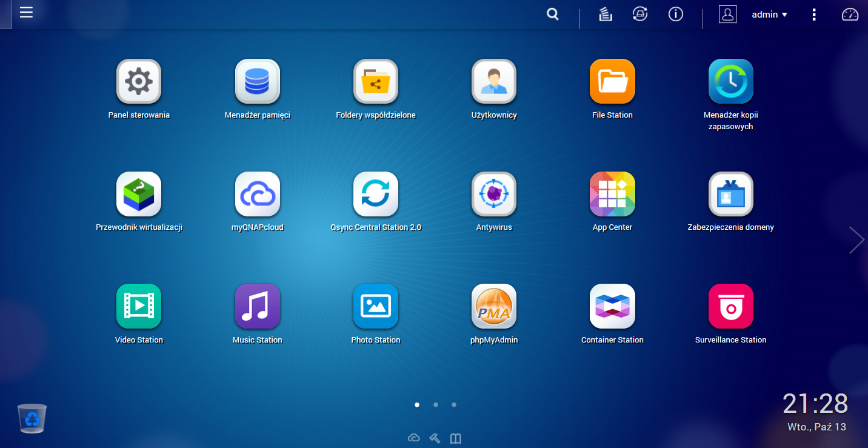This screenshot has width=868, height=448.
Task: Open Qsync Central Station 2.0
Action: click(376, 194)
